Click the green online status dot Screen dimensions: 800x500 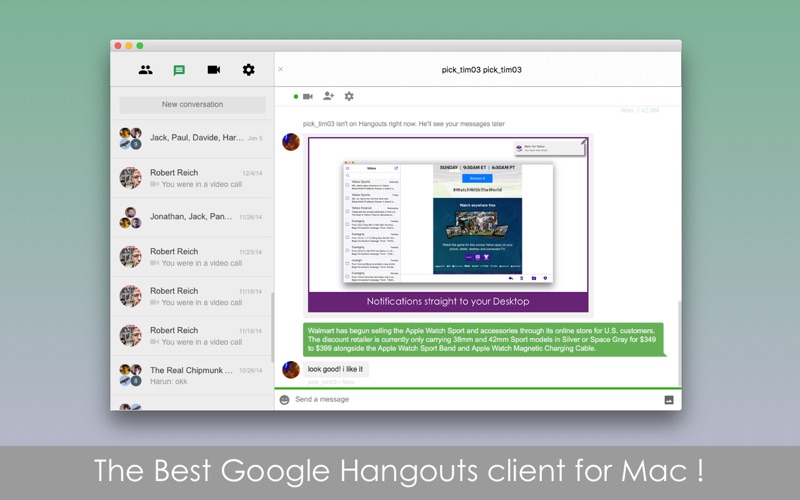point(296,96)
